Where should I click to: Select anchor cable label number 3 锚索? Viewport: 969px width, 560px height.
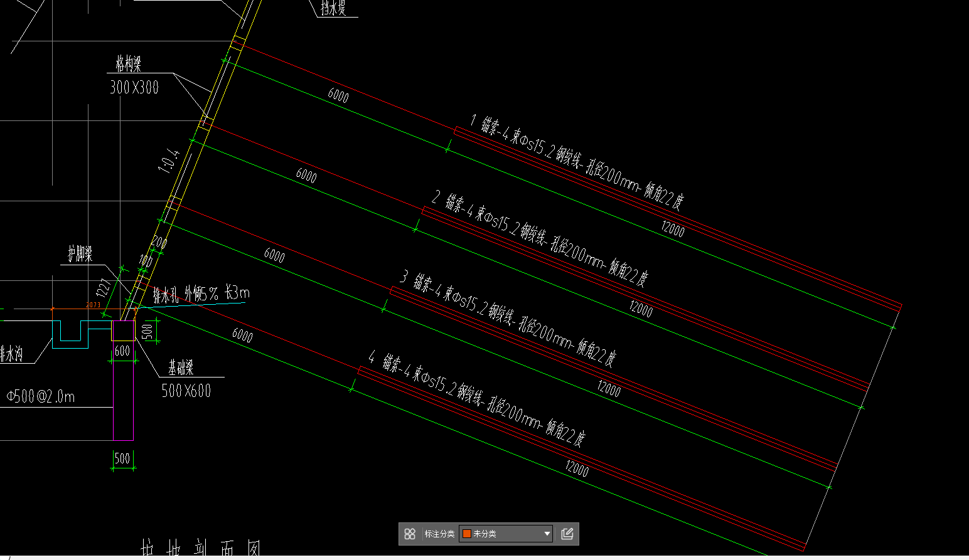click(x=509, y=318)
